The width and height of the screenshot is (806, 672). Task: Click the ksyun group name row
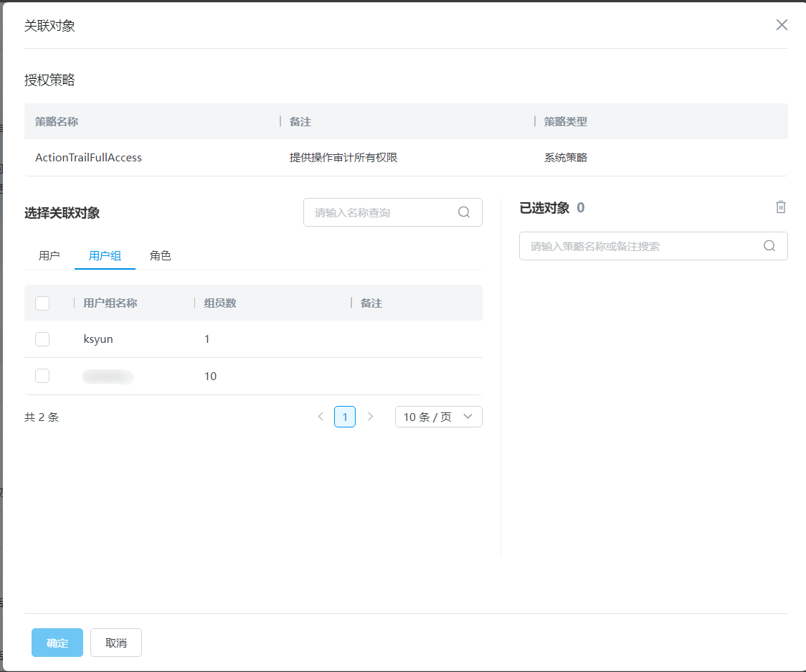tap(98, 339)
